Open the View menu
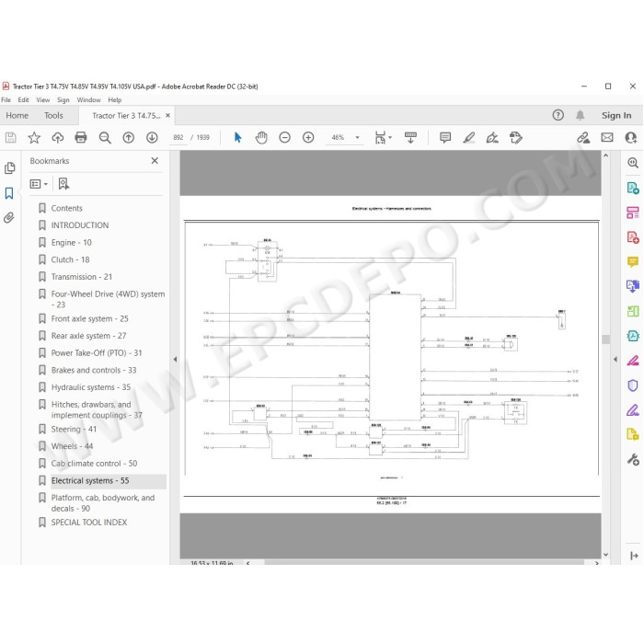 click(x=42, y=99)
